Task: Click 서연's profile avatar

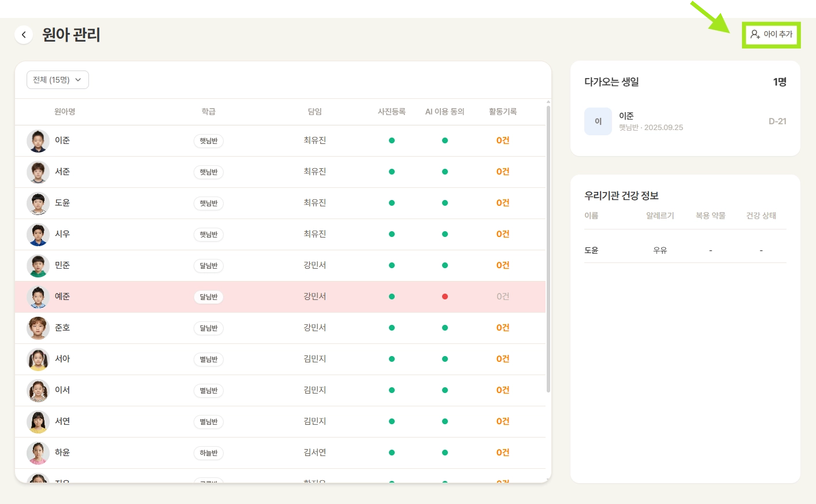Action: (38, 422)
